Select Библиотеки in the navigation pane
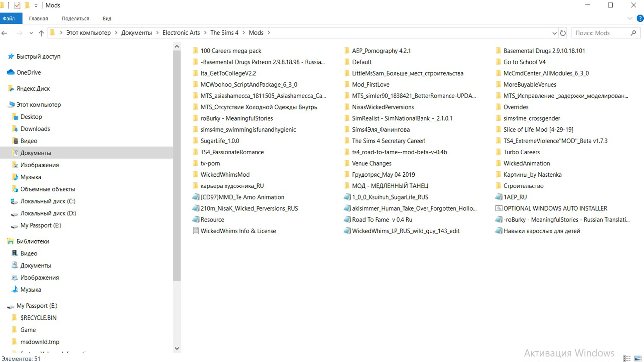 [33, 241]
